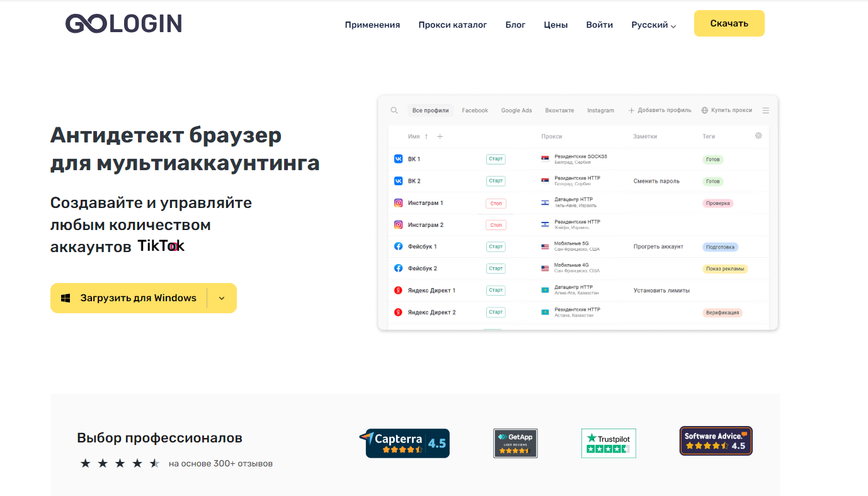Screen dimensions: 868x496
Task: Click Стоп button for Инстаграм 1
Action: [496, 204]
